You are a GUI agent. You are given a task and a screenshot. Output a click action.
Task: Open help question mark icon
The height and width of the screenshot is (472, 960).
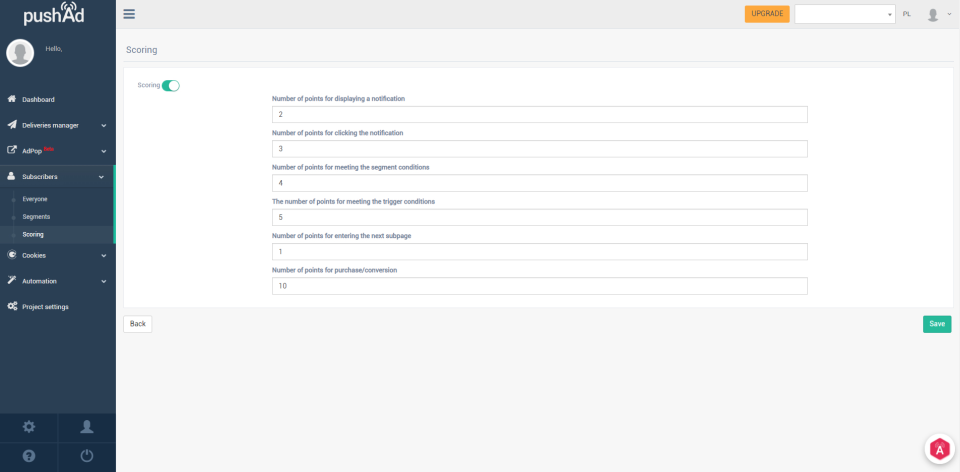tap(29, 456)
